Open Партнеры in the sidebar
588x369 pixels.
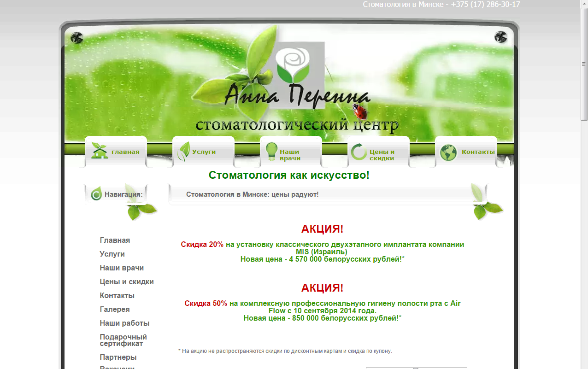coord(118,357)
